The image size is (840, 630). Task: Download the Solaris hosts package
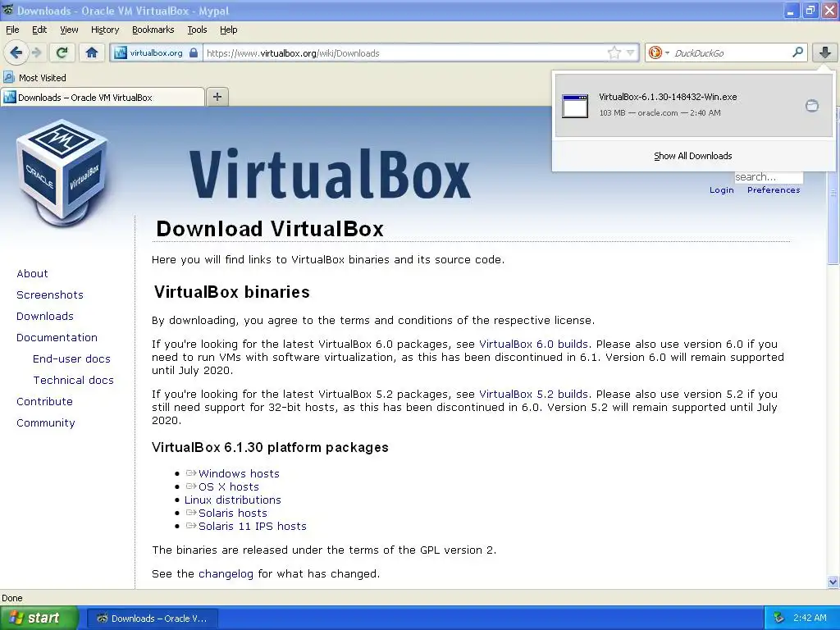232,513
